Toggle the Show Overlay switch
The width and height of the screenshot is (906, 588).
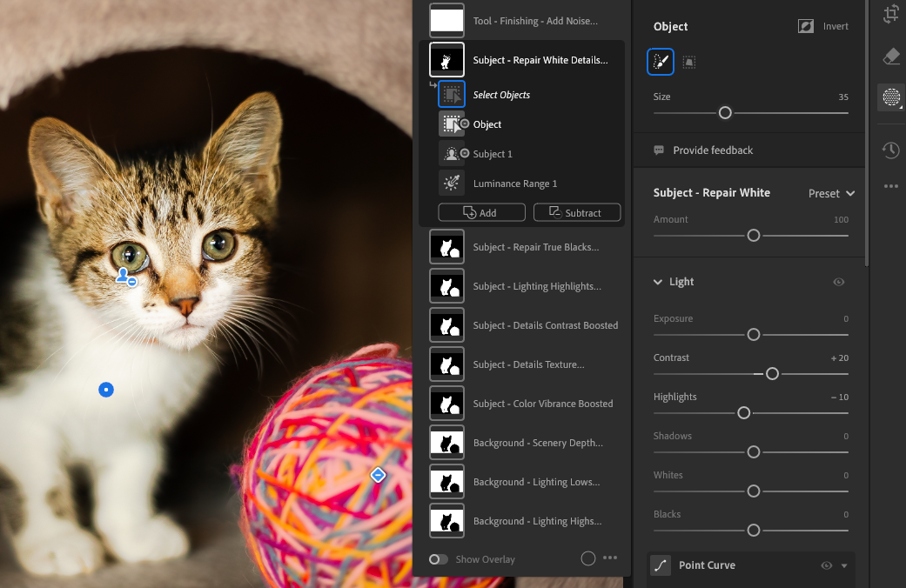pos(439,559)
